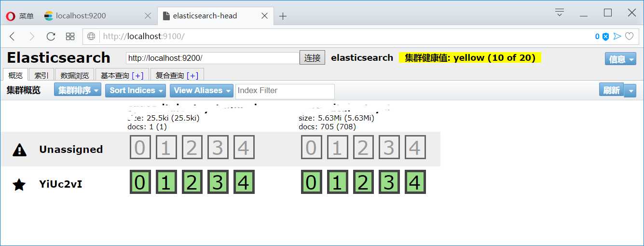Add a new compound query with [+]
This screenshot has height=246, width=644.
coord(192,76)
